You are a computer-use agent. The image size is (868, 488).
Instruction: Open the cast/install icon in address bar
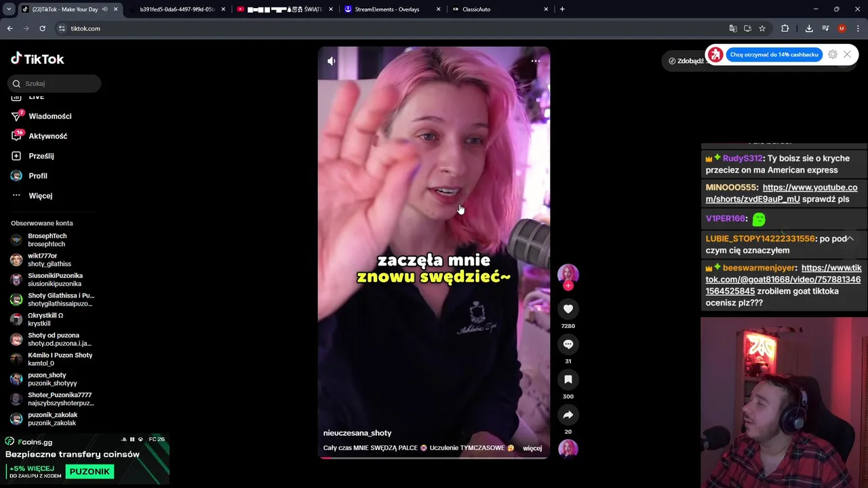click(747, 28)
